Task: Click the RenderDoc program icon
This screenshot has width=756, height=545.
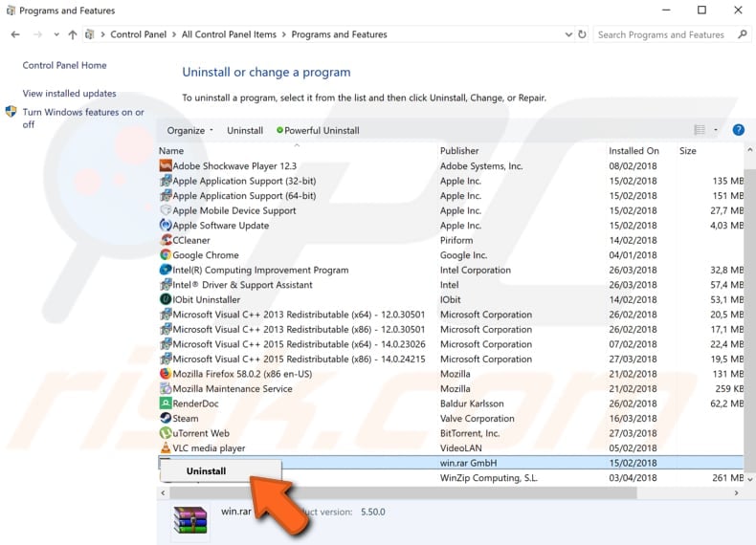Action: 166,403
